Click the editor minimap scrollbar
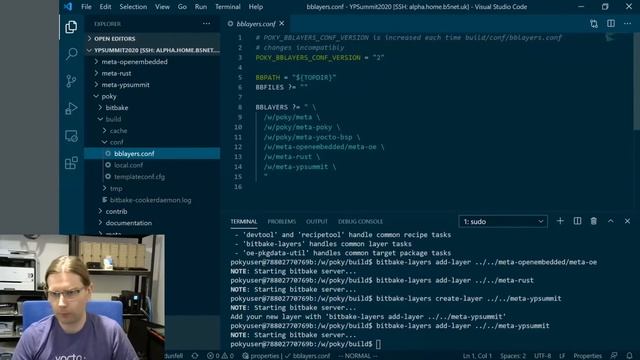Image resolution: width=640 pixels, height=360 pixels. coord(636,82)
